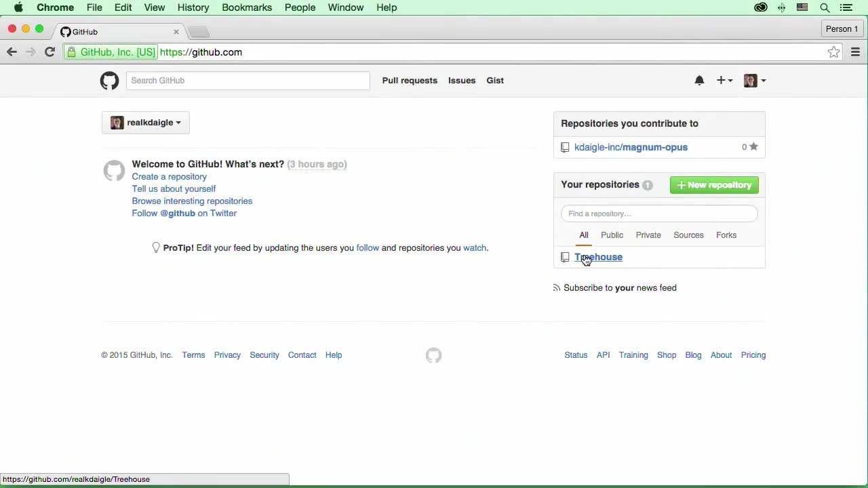Click the kdaigle-inc/magnum-opus repository link

[631, 147]
